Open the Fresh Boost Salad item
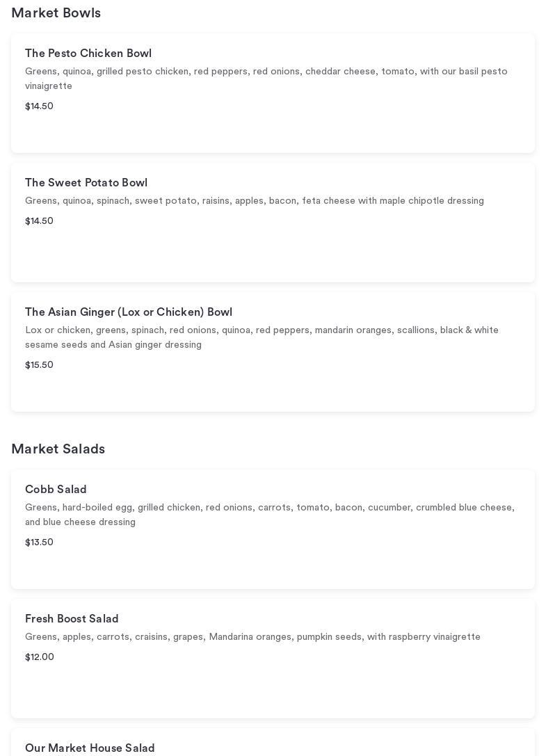Screen dimensions: 546x756 [72, 619]
